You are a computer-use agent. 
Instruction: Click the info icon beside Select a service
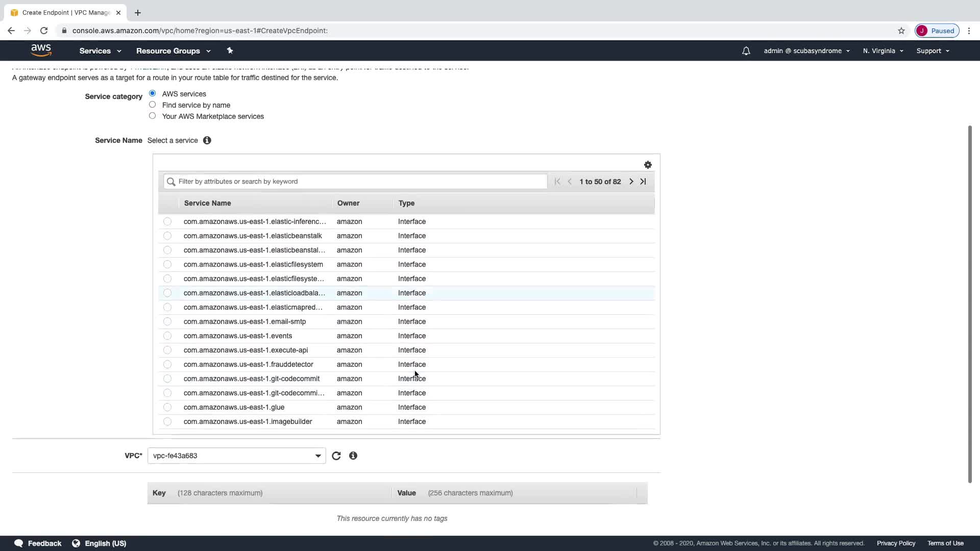click(207, 140)
